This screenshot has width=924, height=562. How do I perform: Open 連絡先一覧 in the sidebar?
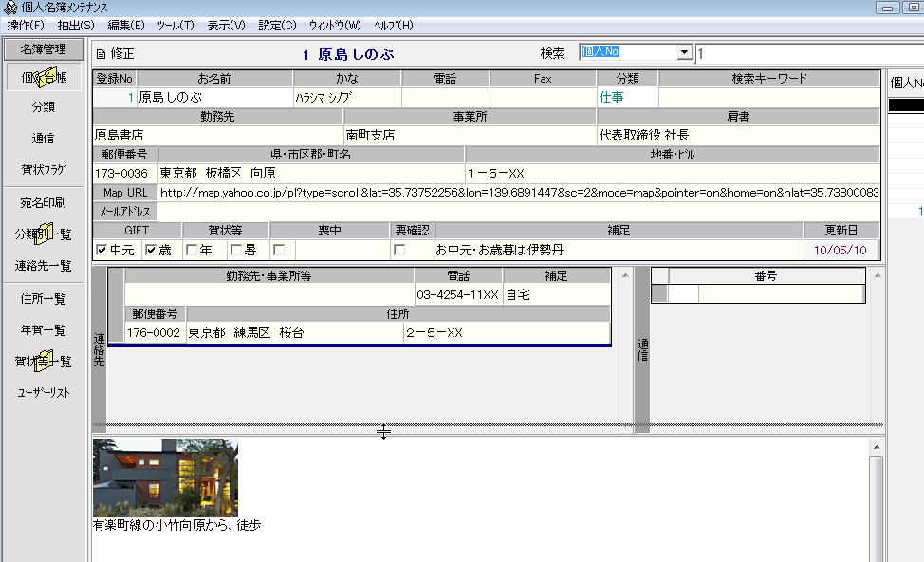[44, 266]
